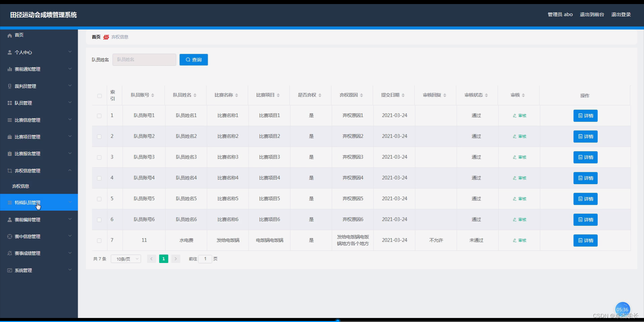Check the row checkbox for 队员账号4
Viewport: 644px width, 322px height.
pyautogui.click(x=99, y=178)
